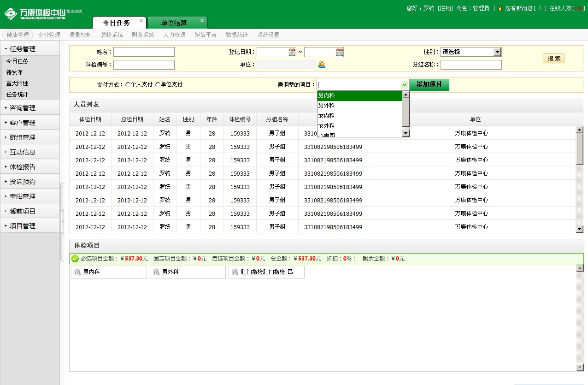
Task: Close the 单位结算 tab
Action: pos(202,21)
